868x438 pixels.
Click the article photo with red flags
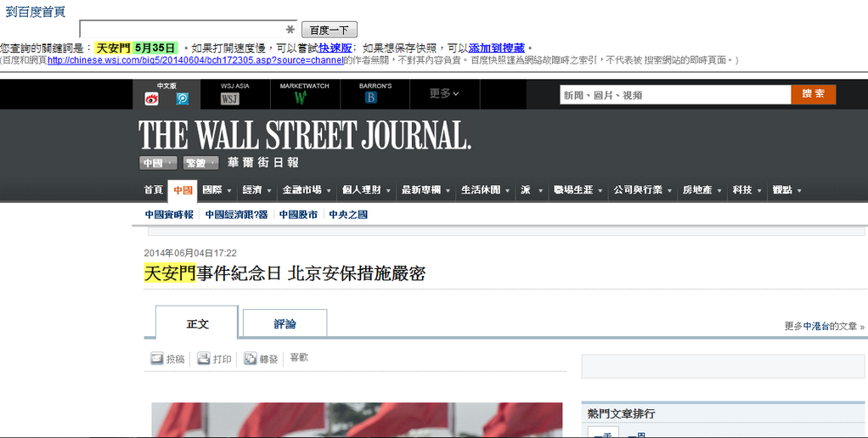click(357, 419)
